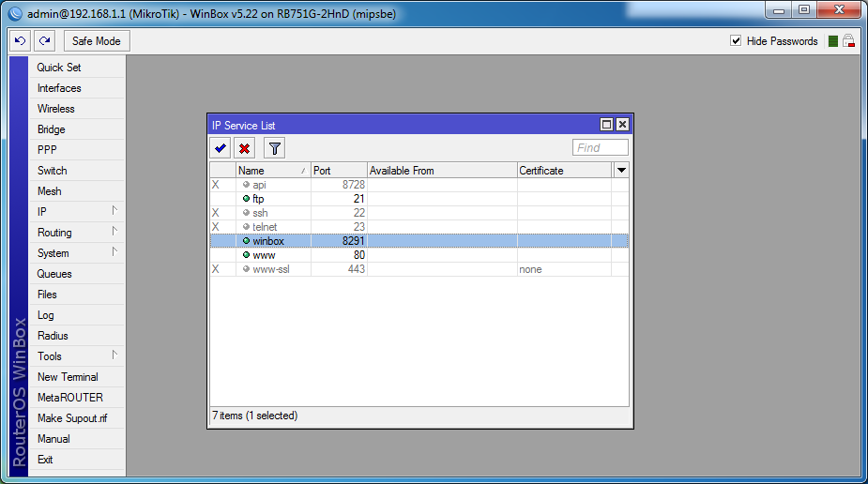Click the Certificate column header

565,171
